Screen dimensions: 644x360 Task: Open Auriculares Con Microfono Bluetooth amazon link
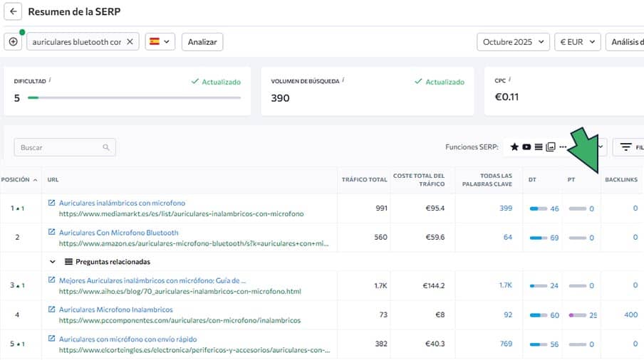(x=118, y=233)
